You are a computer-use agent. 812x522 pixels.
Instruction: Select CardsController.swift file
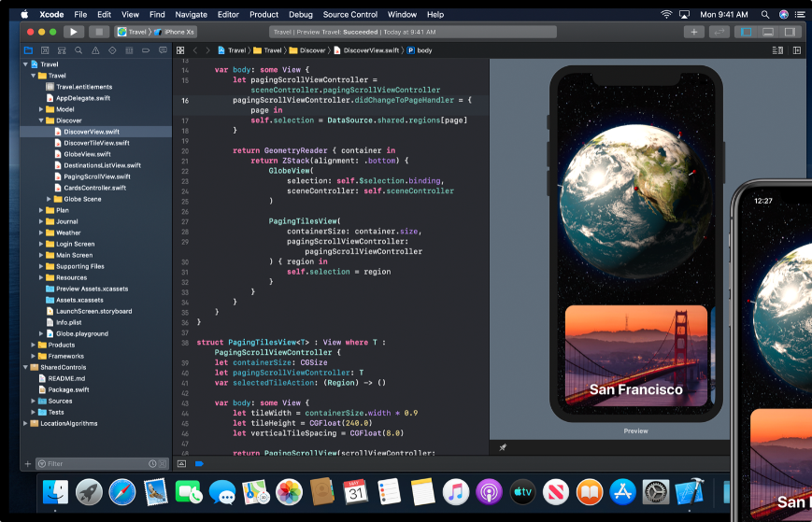pos(94,188)
